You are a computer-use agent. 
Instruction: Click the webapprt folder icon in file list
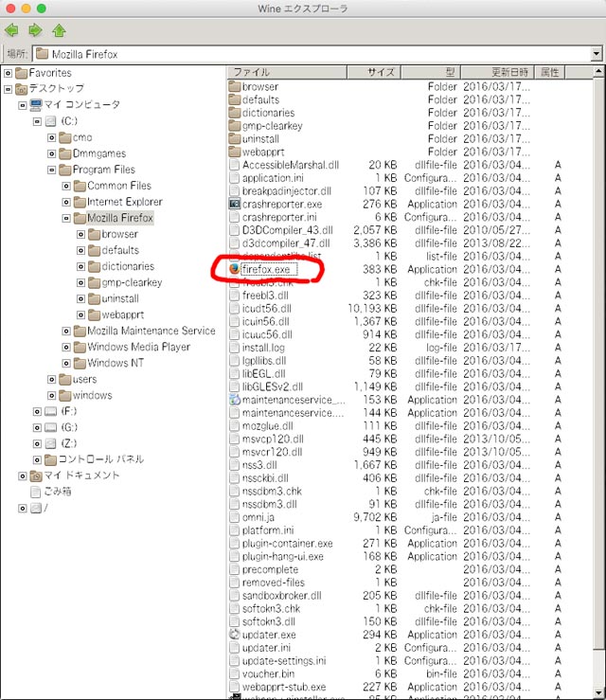234,152
